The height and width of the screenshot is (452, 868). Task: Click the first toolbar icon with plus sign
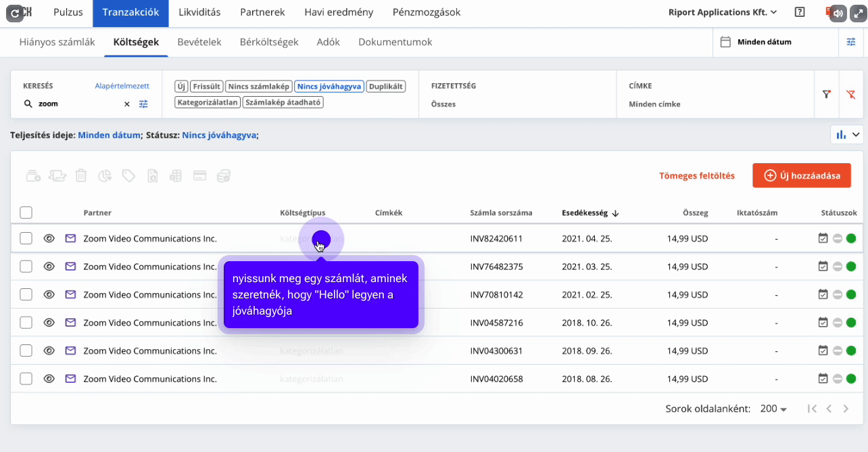tap(34, 176)
